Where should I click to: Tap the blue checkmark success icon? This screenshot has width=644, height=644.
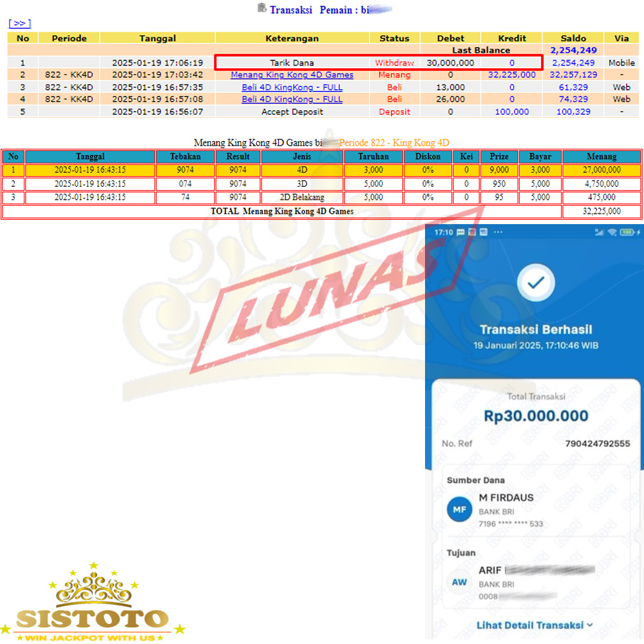(x=536, y=282)
